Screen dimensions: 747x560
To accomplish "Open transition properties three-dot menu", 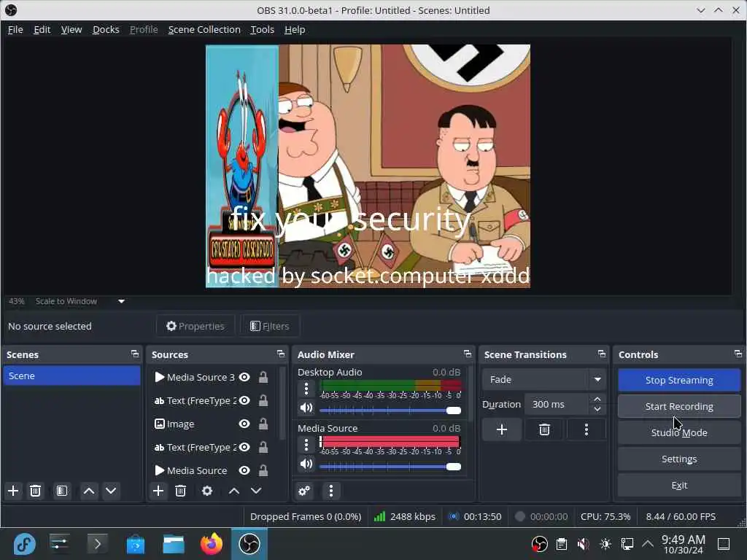I will [587, 430].
